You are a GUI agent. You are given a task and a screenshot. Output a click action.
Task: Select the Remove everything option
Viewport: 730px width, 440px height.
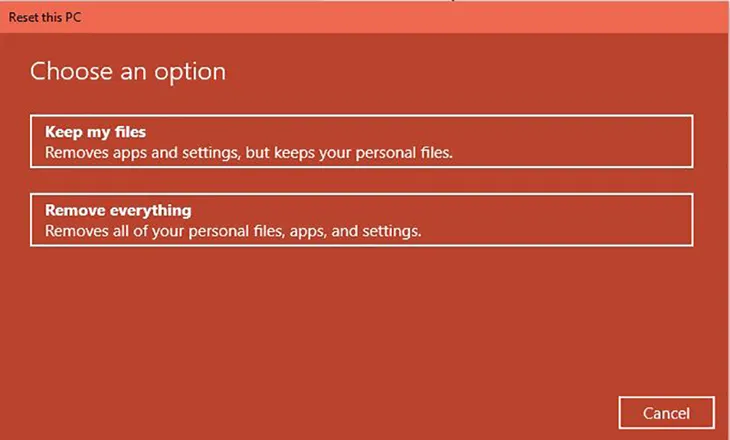click(361, 219)
